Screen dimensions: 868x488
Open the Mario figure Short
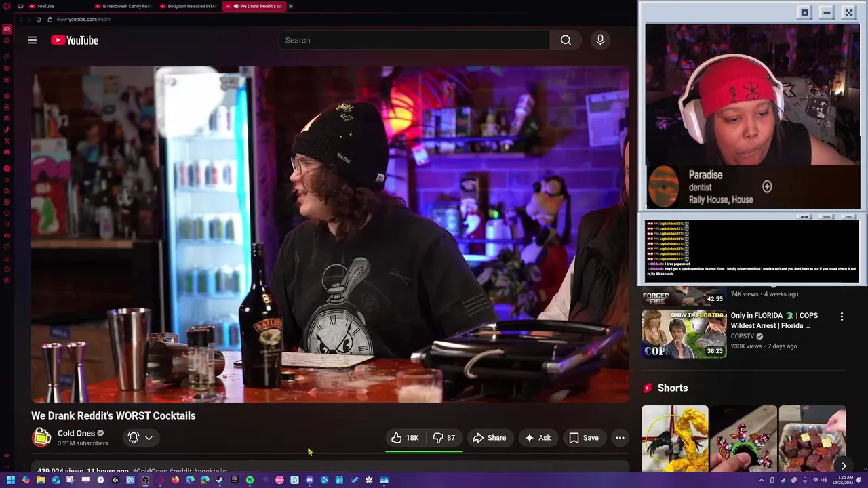tap(743, 438)
